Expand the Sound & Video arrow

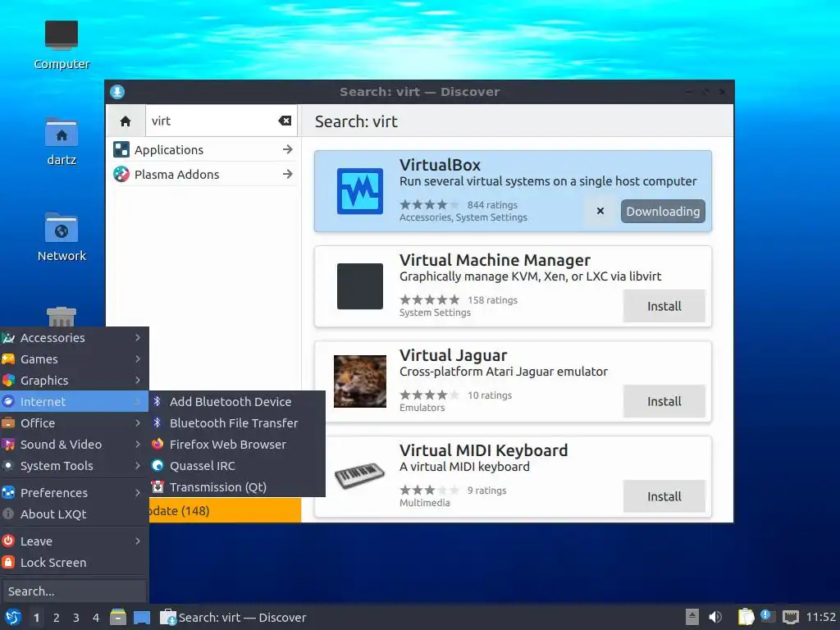[138, 444]
